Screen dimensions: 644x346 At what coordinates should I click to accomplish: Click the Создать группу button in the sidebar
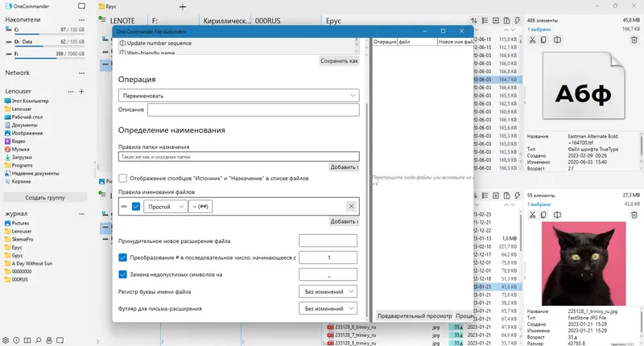[45, 197]
